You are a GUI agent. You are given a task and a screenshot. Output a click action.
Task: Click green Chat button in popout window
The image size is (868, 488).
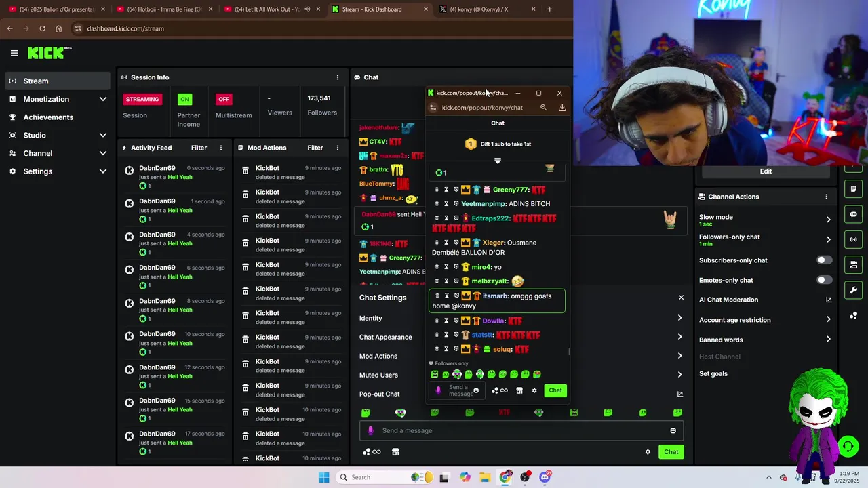pos(555,390)
